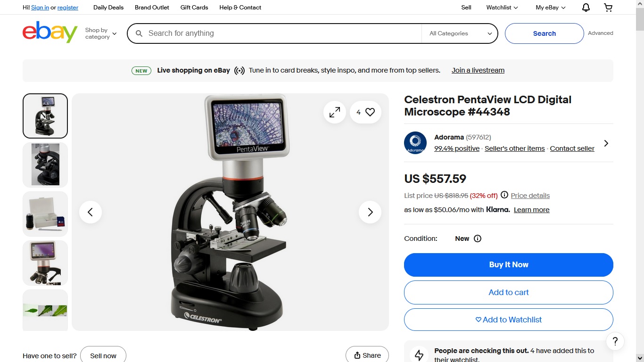Show the next product image
This screenshot has height=362, width=644.
coord(370,212)
